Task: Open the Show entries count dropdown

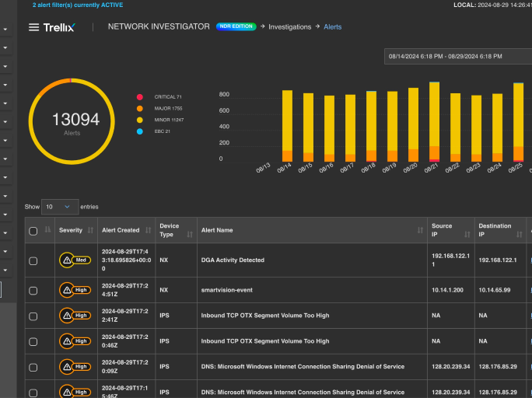Action: (x=60, y=207)
